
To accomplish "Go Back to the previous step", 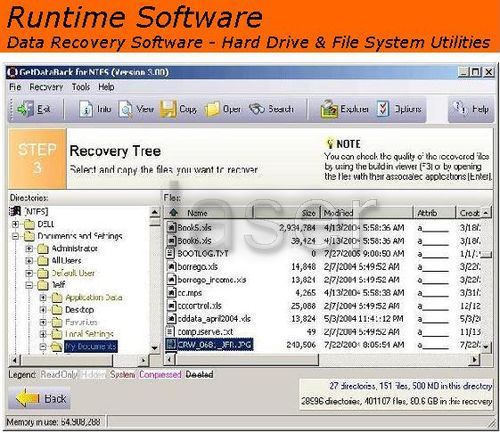I will point(39,398).
